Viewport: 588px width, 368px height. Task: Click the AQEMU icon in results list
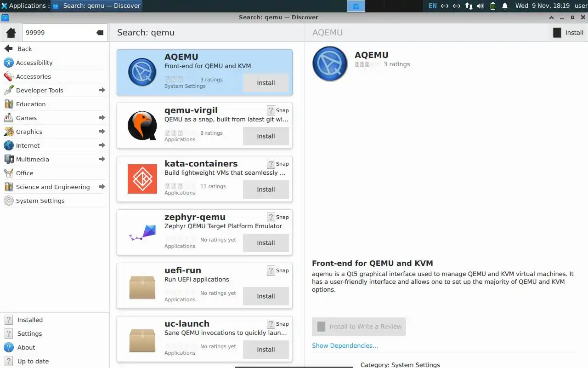pos(142,72)
